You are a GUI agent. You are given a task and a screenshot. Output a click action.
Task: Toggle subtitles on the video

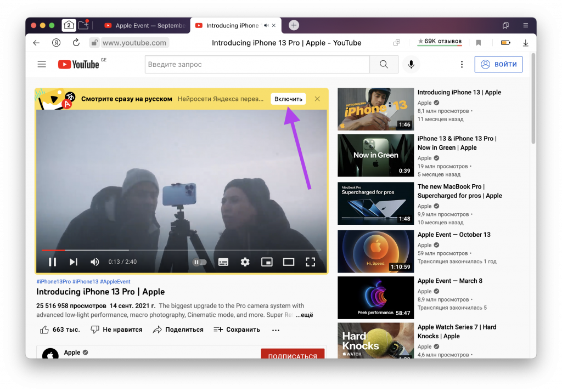pyautogui.click(x=223, y=262)
